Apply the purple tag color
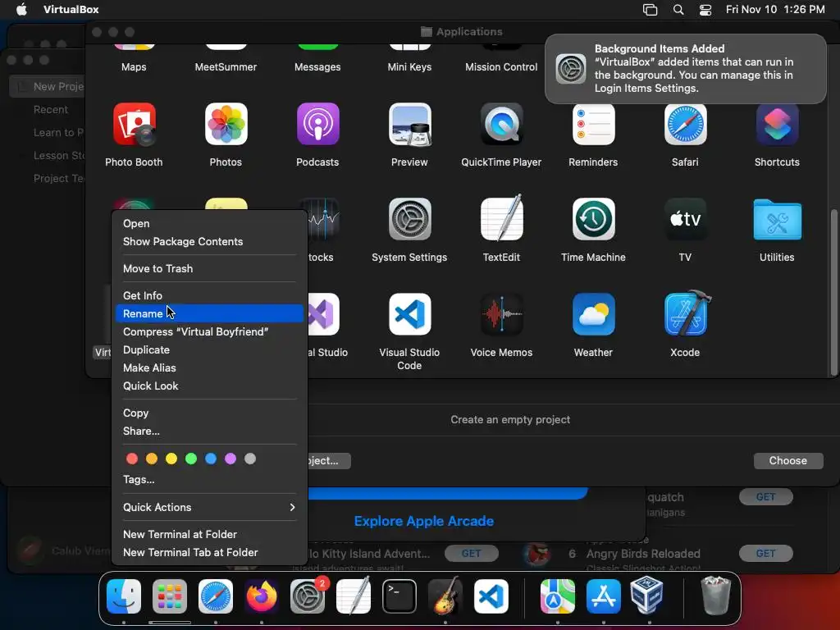Image resolution: width=840 pixels, height=630 pixels. (231, 459)
